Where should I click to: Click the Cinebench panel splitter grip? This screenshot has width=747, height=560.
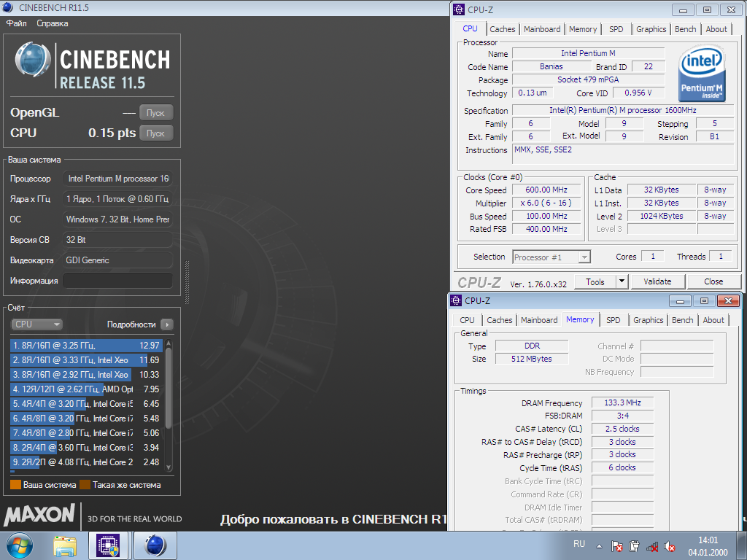(187, 282)
